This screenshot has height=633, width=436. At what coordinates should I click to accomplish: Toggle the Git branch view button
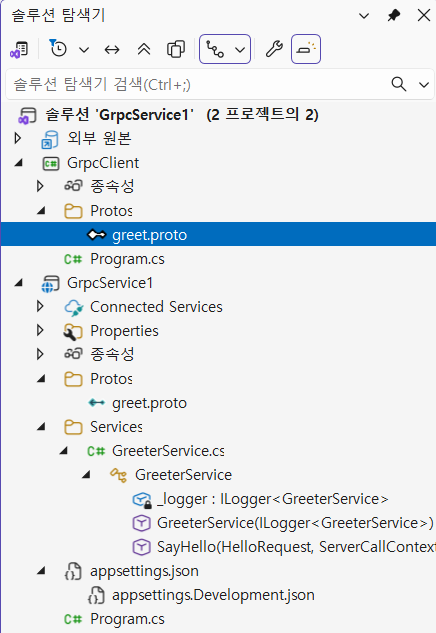pos(215,49)
